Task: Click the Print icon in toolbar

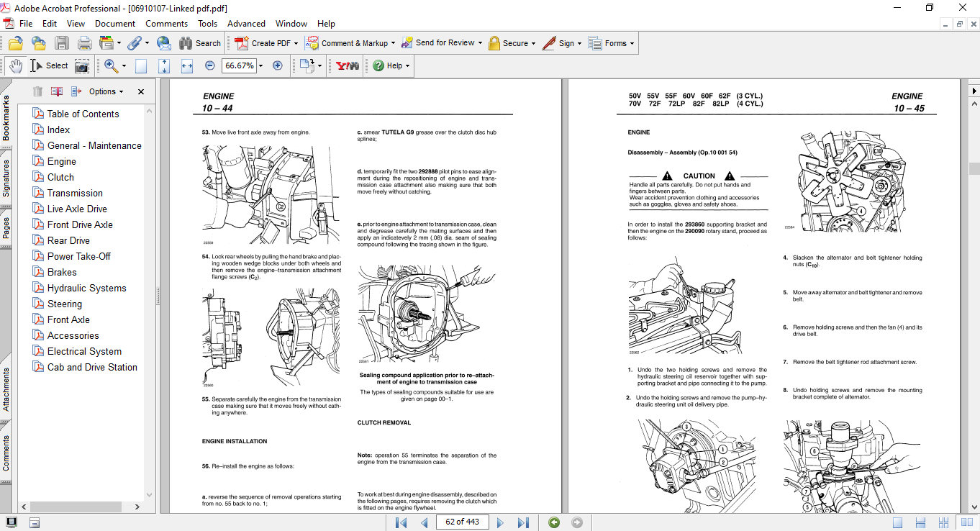Action: [84, 43]
